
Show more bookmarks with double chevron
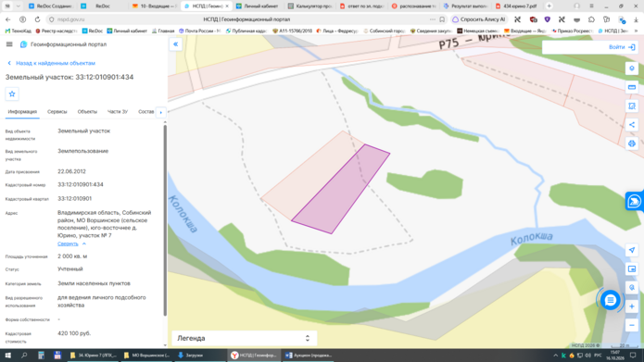637,31
